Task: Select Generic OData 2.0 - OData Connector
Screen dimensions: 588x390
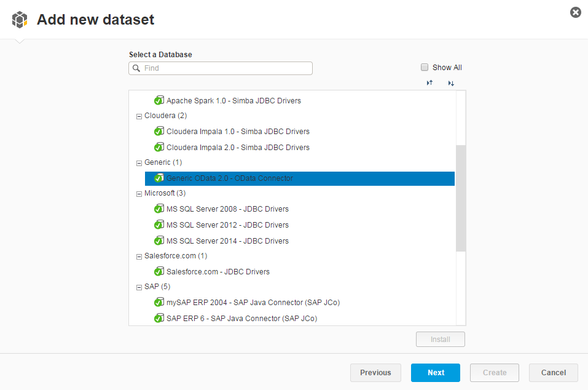Action: click(x=300, y=178)
